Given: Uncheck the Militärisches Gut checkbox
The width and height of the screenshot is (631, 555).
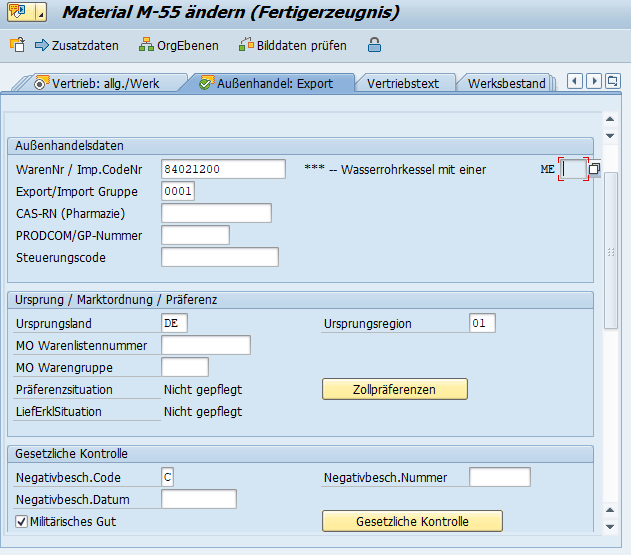Looking at the screenshot, I should click(21, 522).
